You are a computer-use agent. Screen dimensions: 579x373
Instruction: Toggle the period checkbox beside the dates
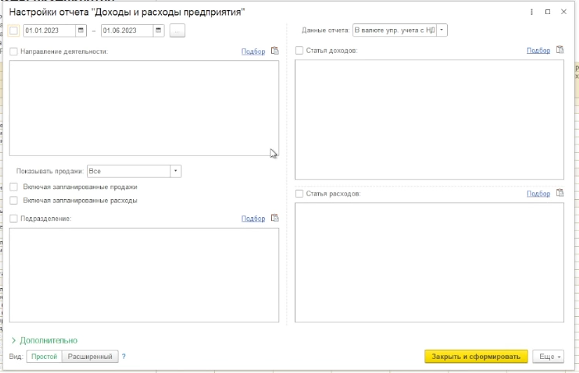[14, 31]
